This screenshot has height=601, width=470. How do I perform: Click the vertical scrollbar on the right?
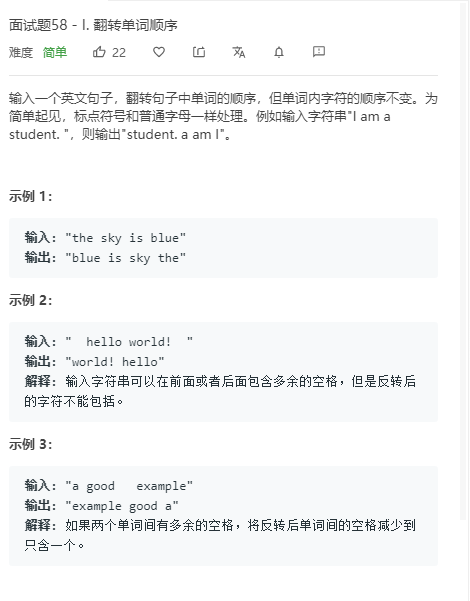(463, 261)
